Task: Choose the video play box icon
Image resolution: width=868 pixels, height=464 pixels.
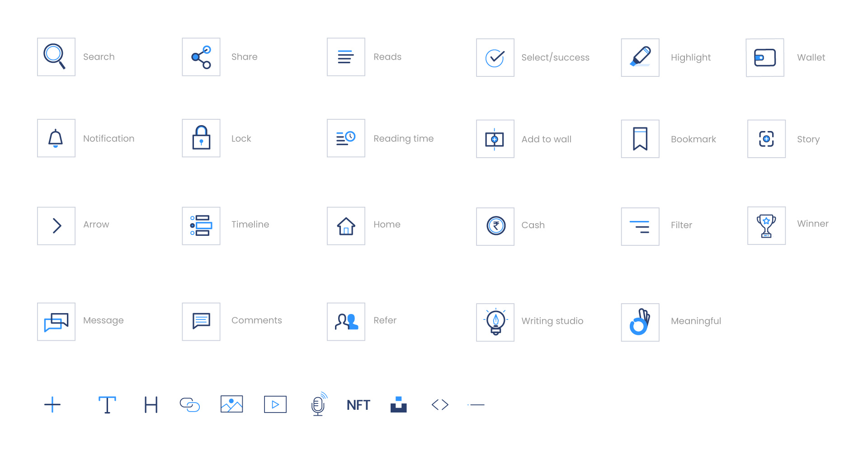Action: pos(275,405)
